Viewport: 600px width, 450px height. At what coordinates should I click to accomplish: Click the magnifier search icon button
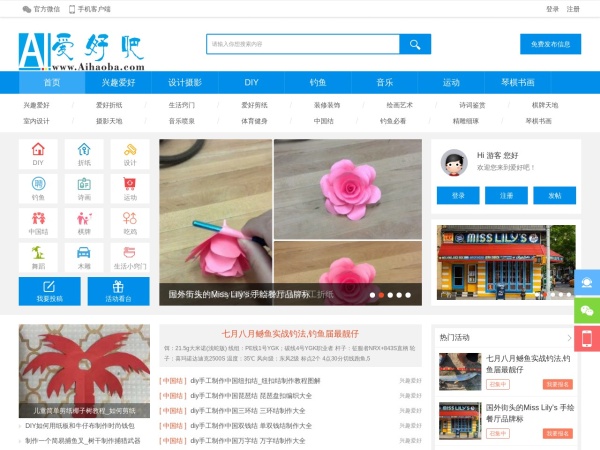[415, 44]
